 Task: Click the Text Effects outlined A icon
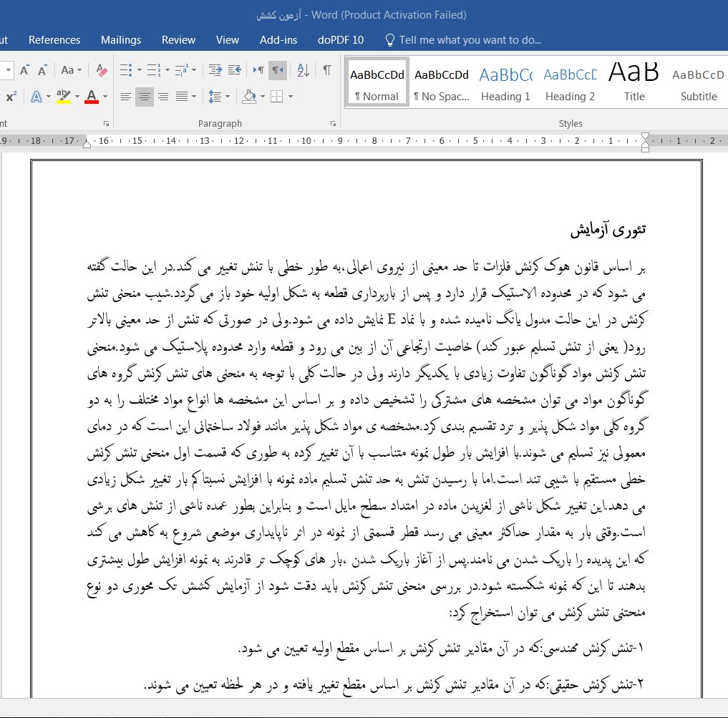37,97
